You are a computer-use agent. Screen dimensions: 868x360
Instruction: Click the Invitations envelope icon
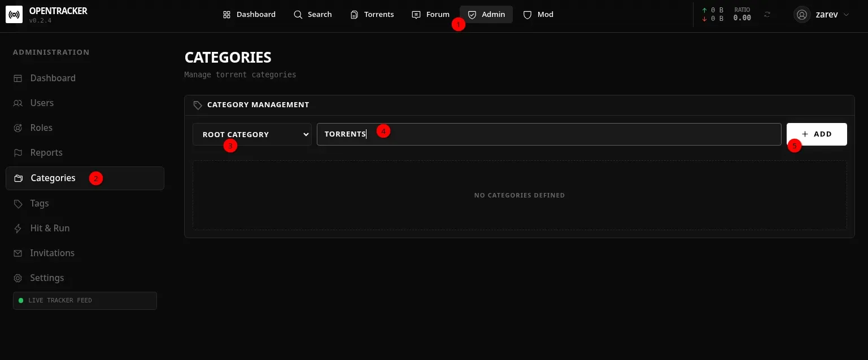[18, 253]
